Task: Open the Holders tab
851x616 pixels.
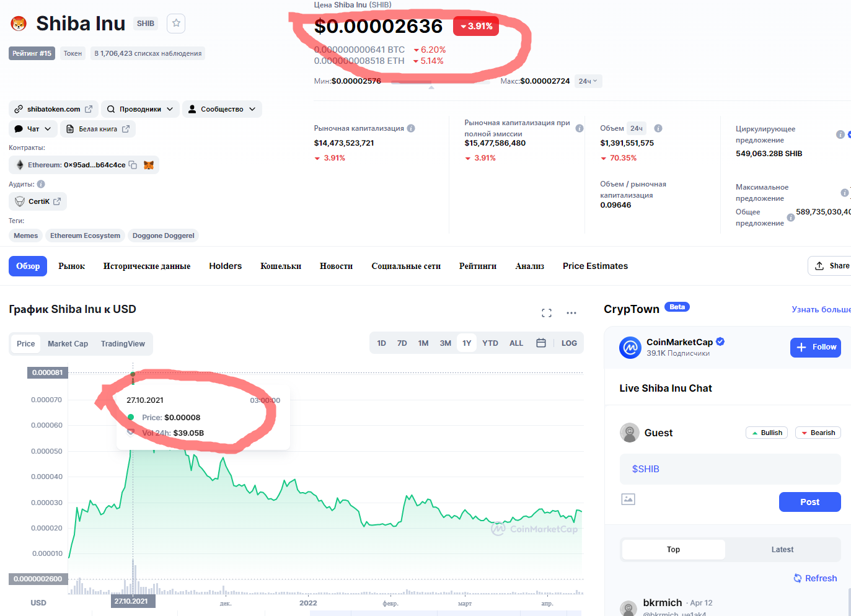Action: point(226,266)
